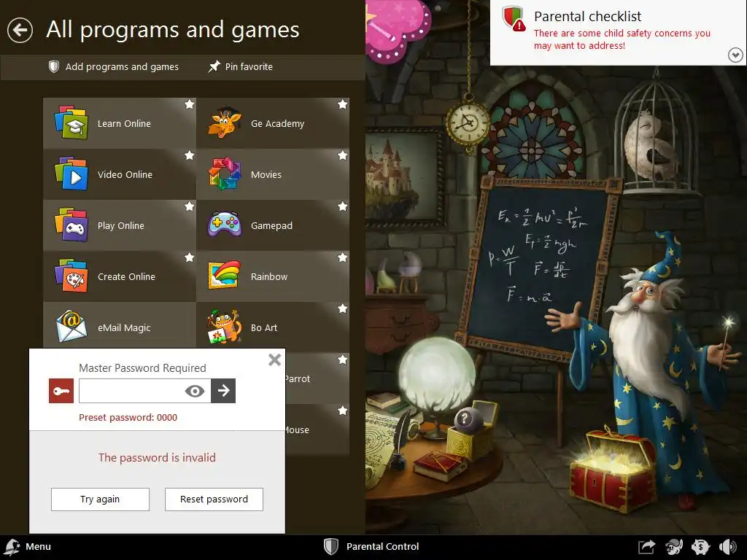Click the 'Movies' tile label
747x560 pixels.
point(266,174)
